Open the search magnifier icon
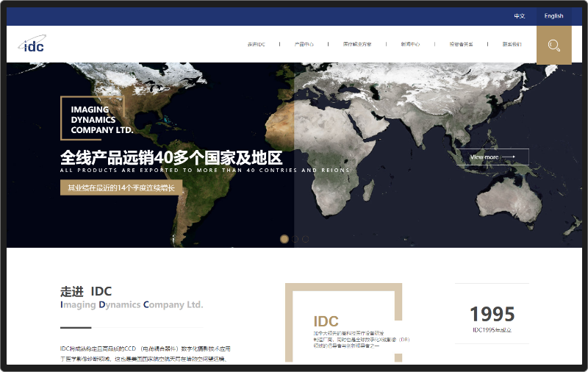Image resolution: width=588 pixels, height=372 pixels. 554,46
